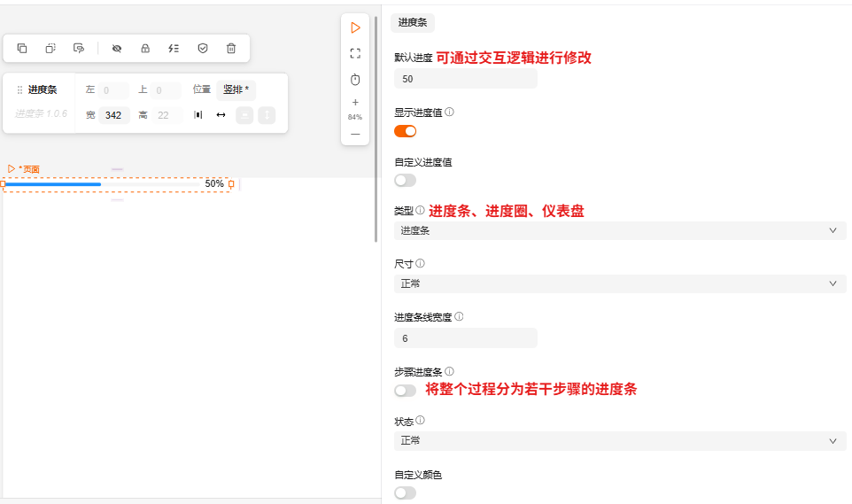Click the horizontal center align icon
The height and width of the screenshot is (504, 852).
pos(198,115)
